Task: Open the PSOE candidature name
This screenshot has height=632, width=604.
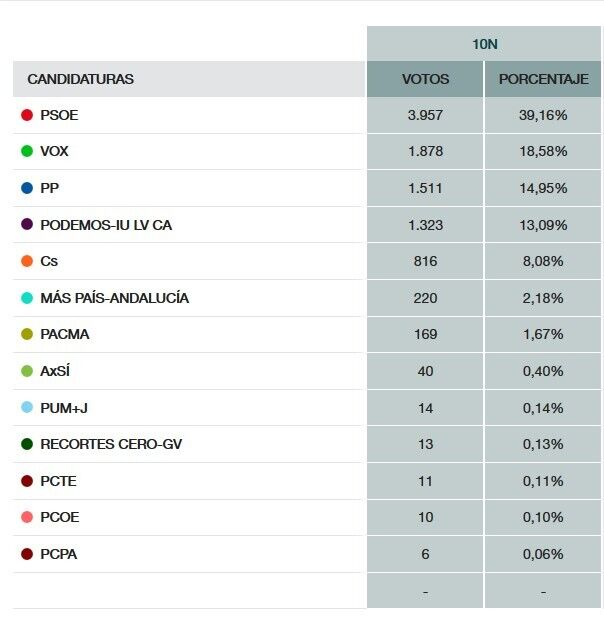Action: coord(59,115)
